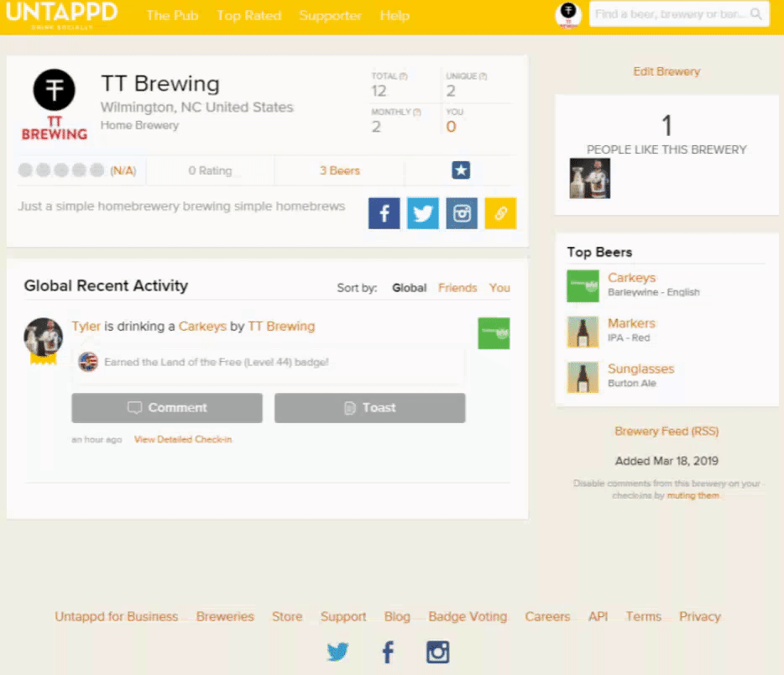Image resolution: width=784 pixels, height=675 pixels.
Task: Click the Total stat help question mark
Action: pyautogui.click(x=404, y=76)
